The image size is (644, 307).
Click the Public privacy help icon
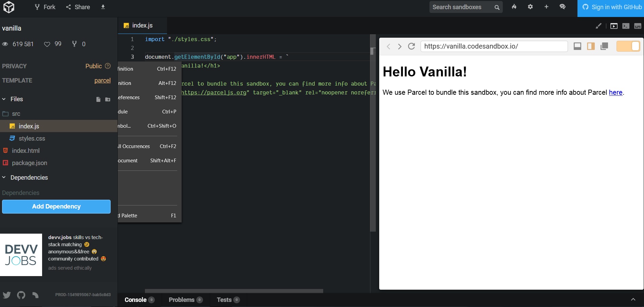click(x=108, y=66)
